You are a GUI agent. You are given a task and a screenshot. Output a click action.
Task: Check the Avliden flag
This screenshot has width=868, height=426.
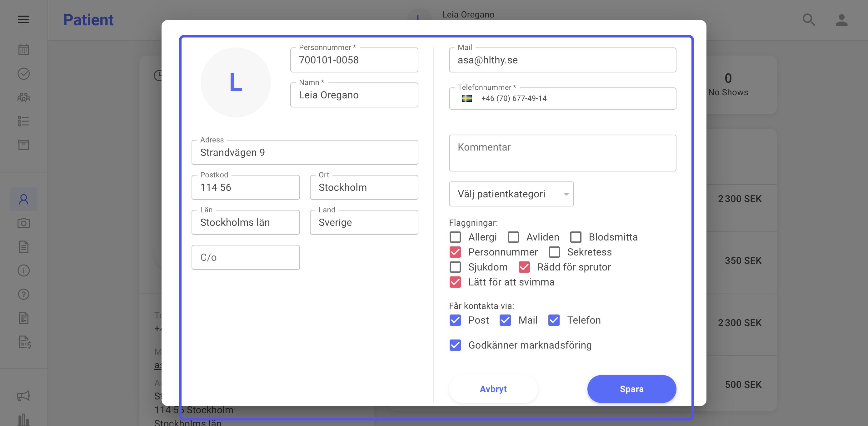click(514, 237)
